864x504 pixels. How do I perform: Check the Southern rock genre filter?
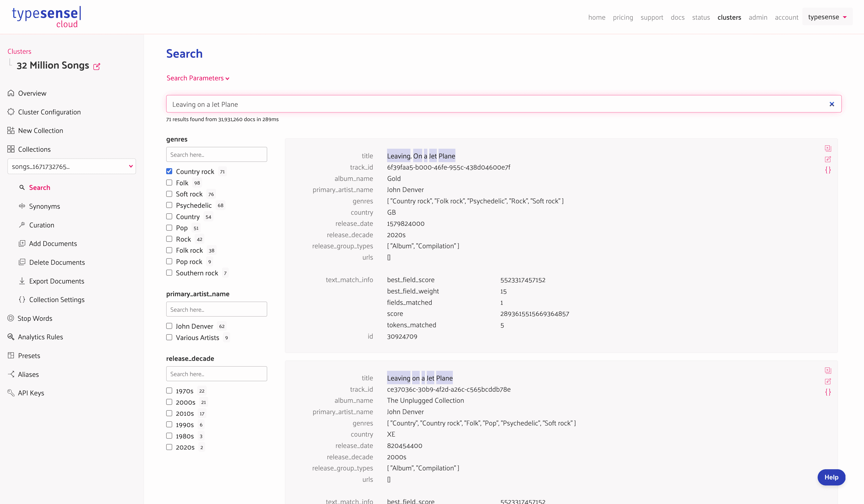pos(169,273)
